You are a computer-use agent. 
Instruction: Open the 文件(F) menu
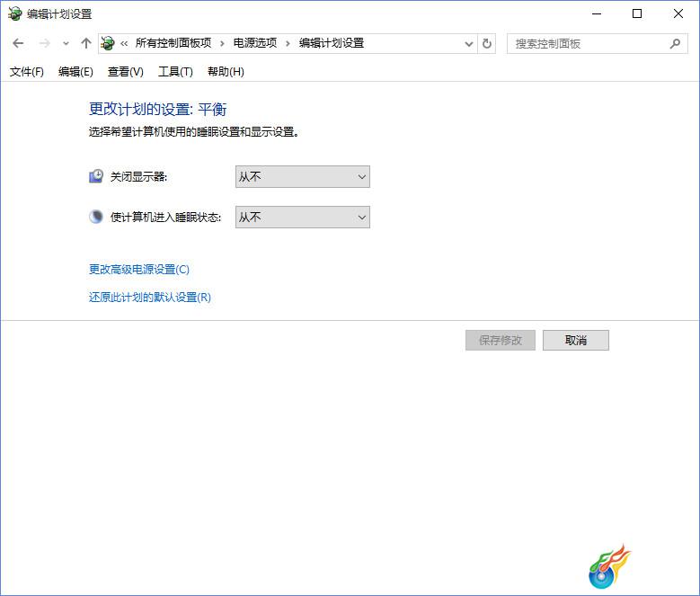(27, 72)
